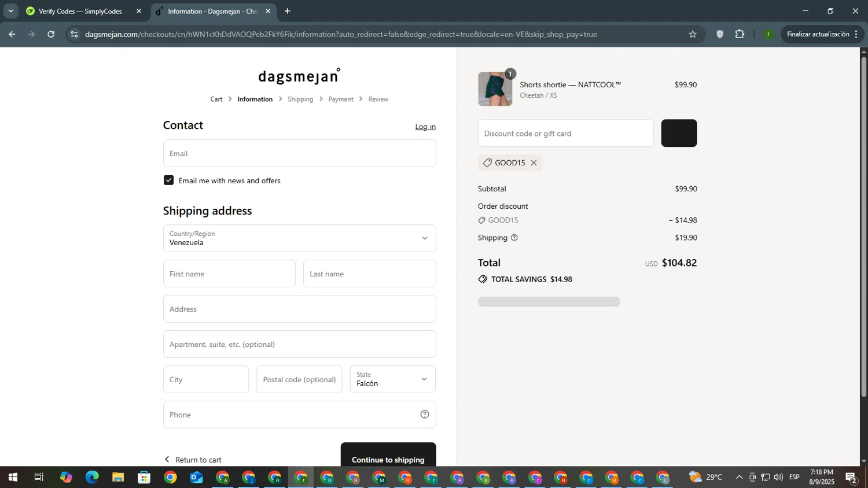Click the browser address bar URL
This screenshot has width=868, height=488.
[341, 34]
